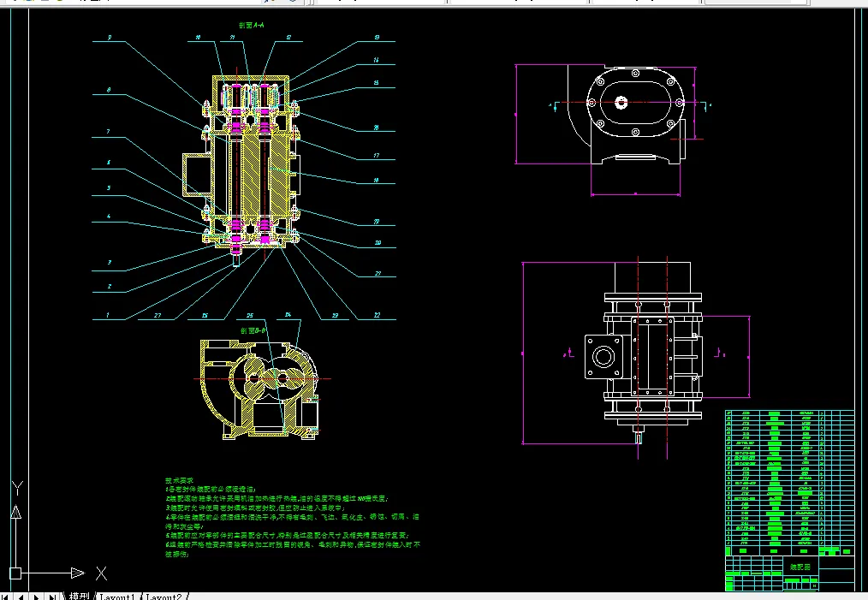Image resolution: width=868 pixels, height=600 pixels.
Task: Click the next layout tab arrow
Action: pyautogui.click(x=37, y=597)
